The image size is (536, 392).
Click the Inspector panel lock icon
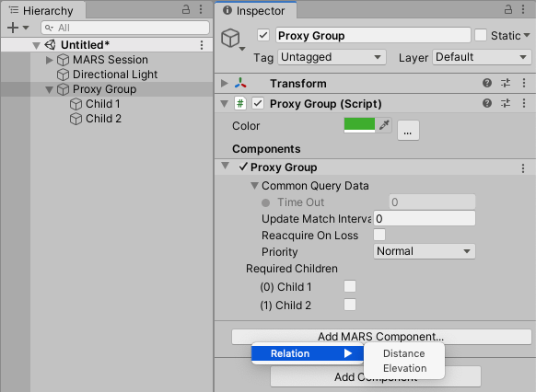coord(508,9)
